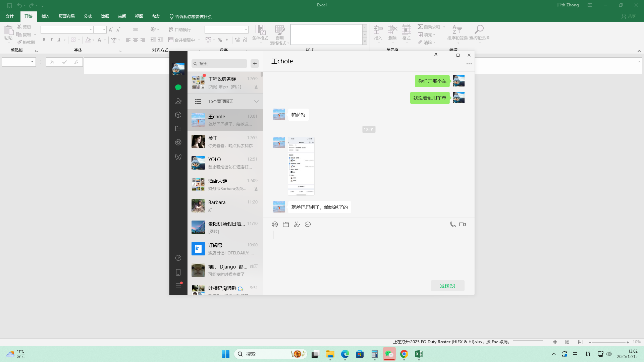Open the emoji picker in chat
The width and height of the screenshot is (644, 362).
point(275,225)
